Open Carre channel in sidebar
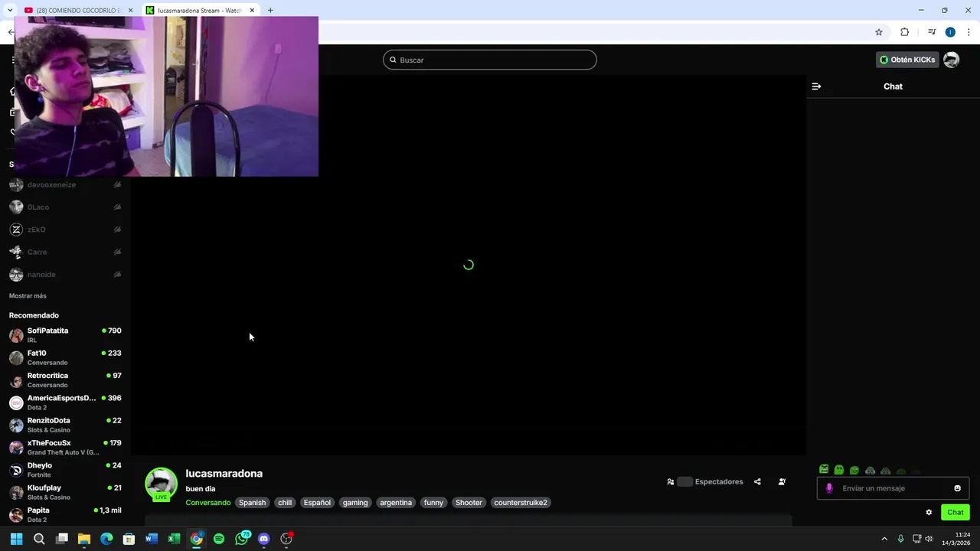This screenshot has height=551, width=980. (x=65, y=252)
